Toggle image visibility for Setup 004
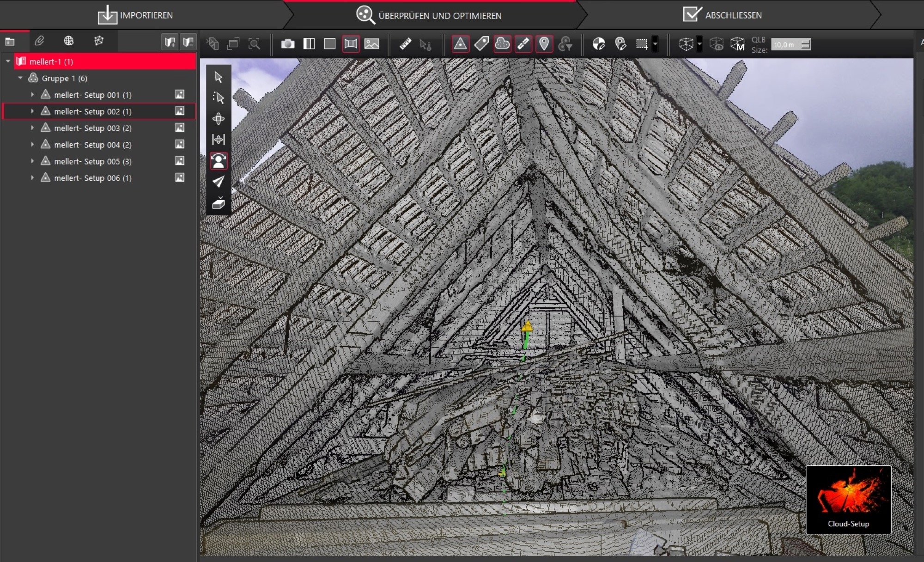 pos(180,144)
